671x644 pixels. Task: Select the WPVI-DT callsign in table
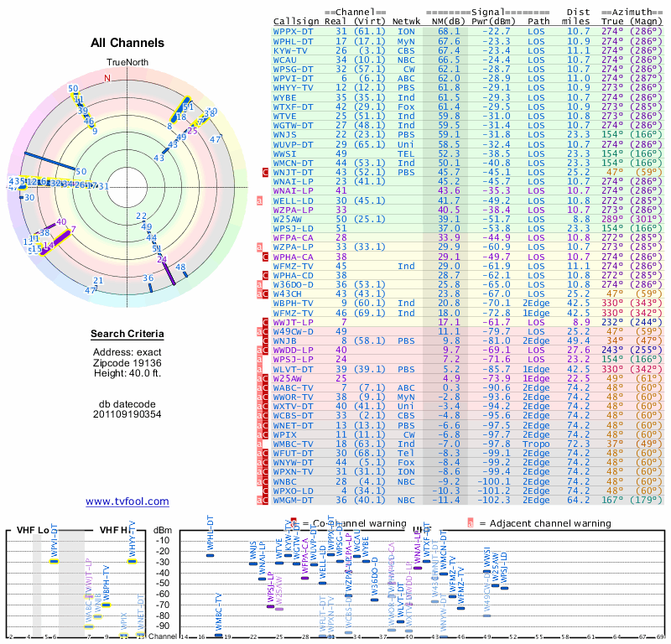(293, 78)
